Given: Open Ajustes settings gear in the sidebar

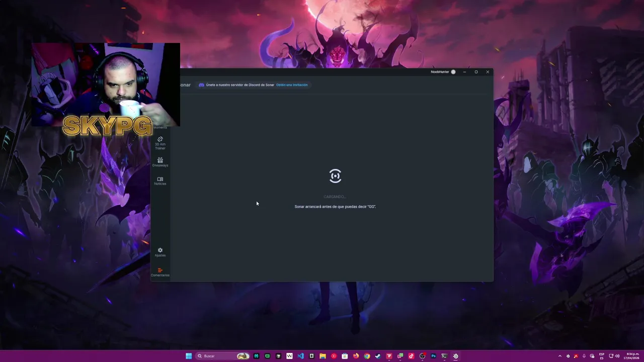Looking at the screenshot, I should pyautogui.click(x=160, y=252).
